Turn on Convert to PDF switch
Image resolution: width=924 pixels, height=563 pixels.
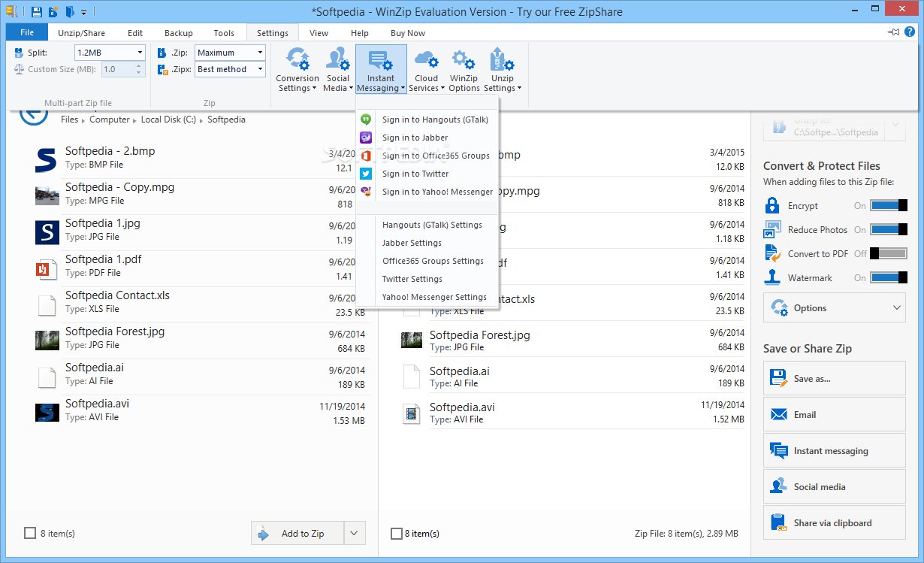(889, 253)
